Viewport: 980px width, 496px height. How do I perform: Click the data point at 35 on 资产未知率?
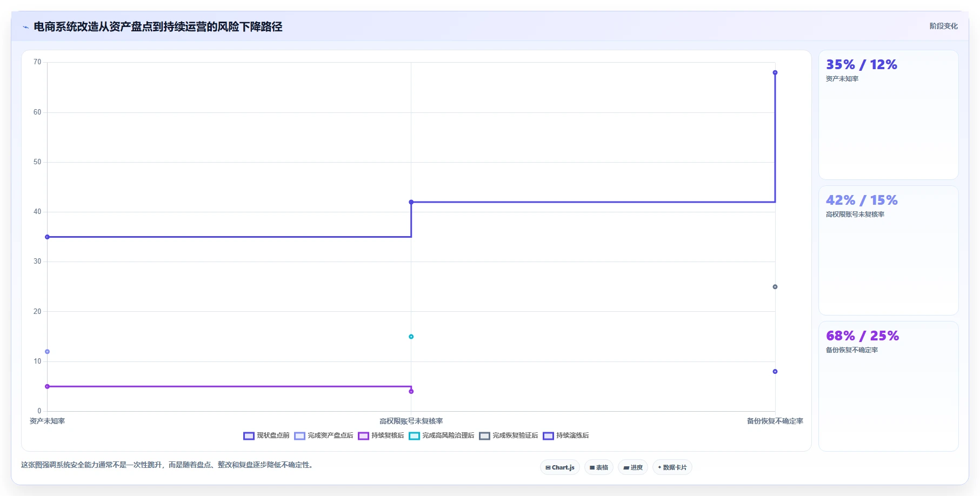click(x=47, y=237)
